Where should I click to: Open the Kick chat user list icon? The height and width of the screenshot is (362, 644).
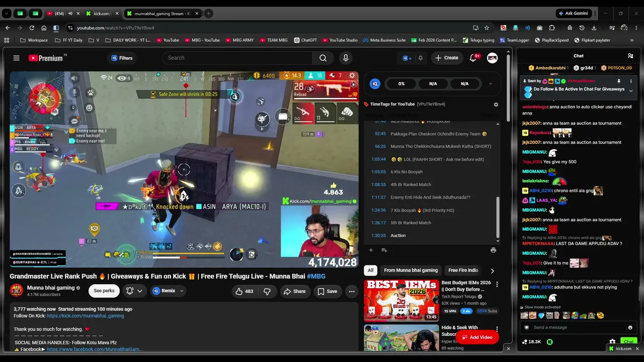click(630, 56)
